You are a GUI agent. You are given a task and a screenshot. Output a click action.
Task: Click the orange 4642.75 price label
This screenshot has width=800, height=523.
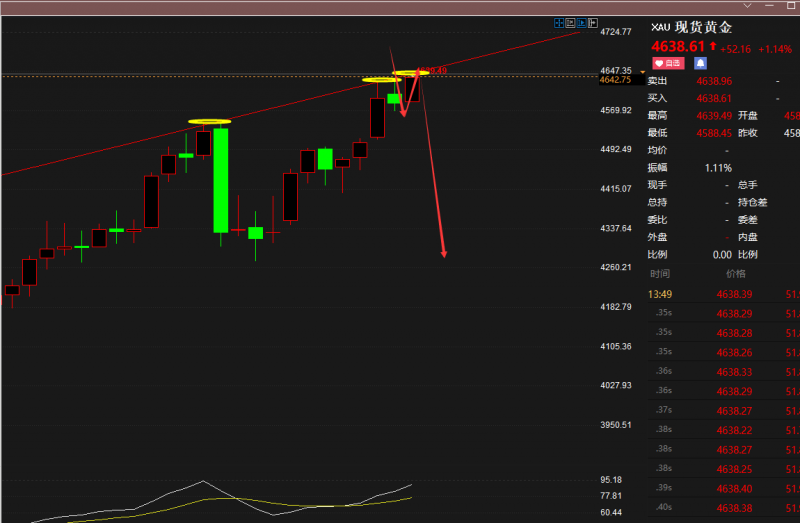(x=615, y=80)
